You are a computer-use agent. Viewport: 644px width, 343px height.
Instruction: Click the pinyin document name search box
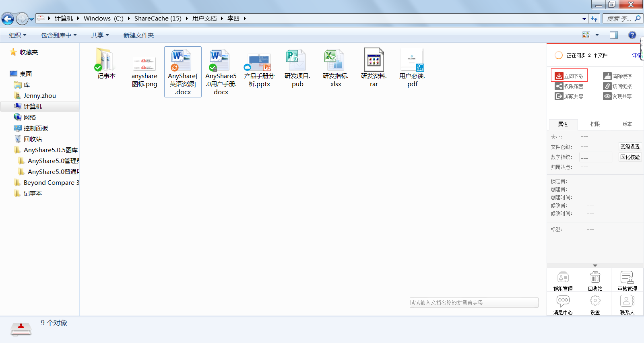474,302
